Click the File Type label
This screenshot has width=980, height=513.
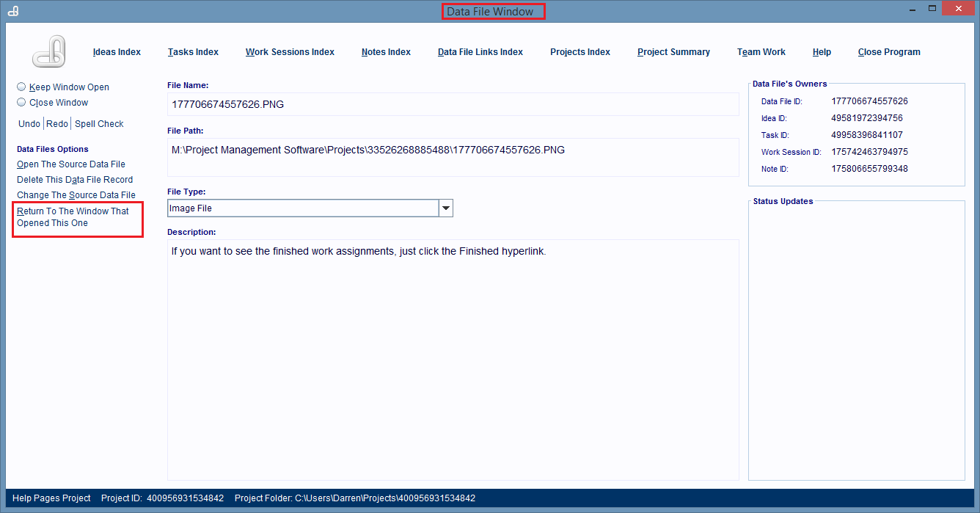pyautogui.click(x=186, y=192)
